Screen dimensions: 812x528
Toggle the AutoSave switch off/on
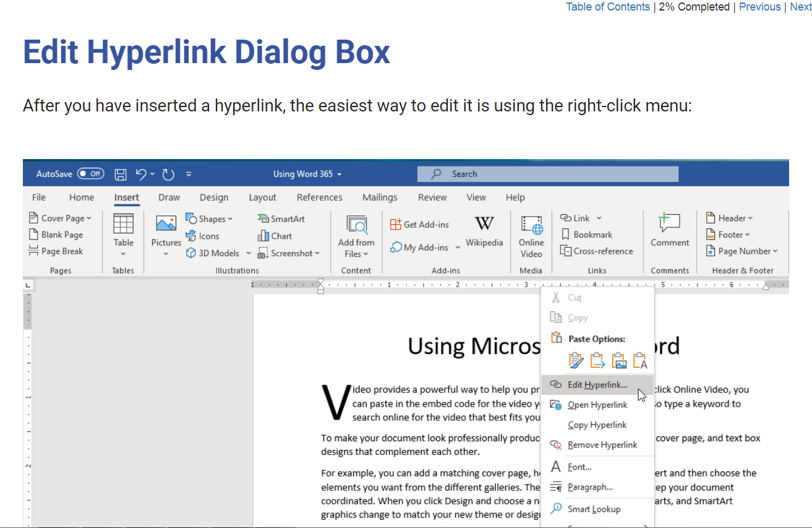pyautogui.click(x=90, y=174)
